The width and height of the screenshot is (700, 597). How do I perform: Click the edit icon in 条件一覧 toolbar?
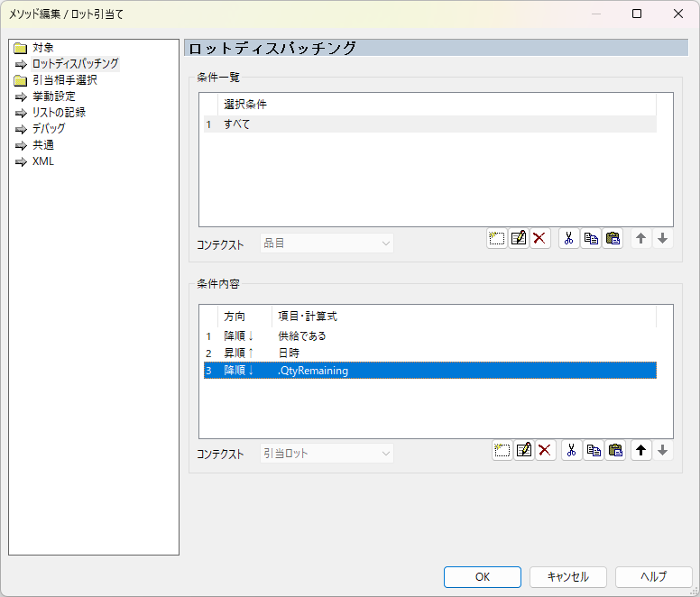tap(518, 239)
